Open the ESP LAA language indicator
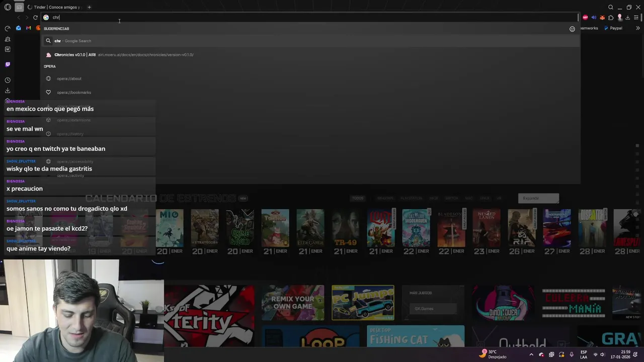Screen dimensions: 644x362 click(x=584, y=354)
